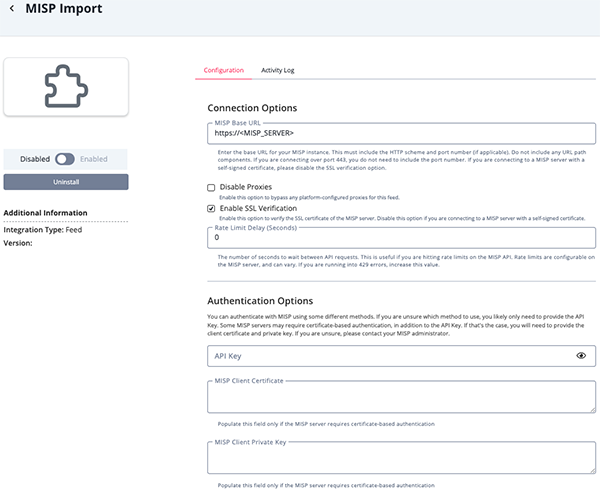
Task: Click the 'Disable Proxies' label text
Action: (246, 187)
